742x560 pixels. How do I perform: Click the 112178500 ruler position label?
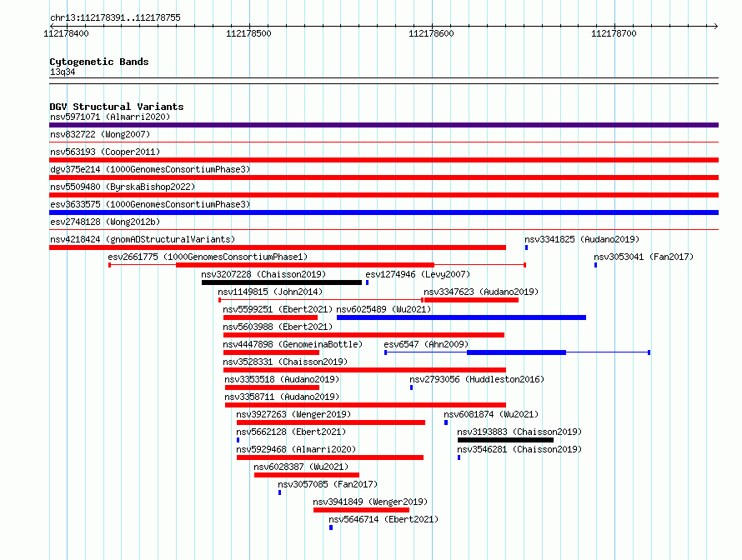[x=248, y=33]
